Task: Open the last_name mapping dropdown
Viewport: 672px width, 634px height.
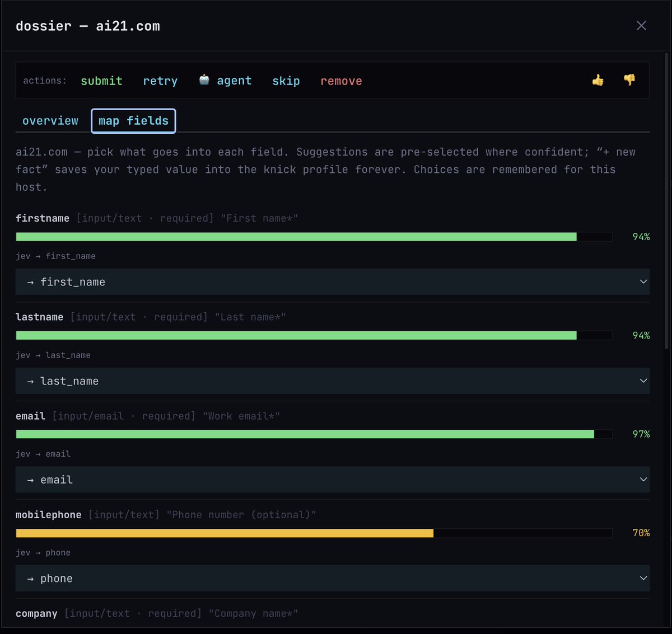Action: point(333,381)
